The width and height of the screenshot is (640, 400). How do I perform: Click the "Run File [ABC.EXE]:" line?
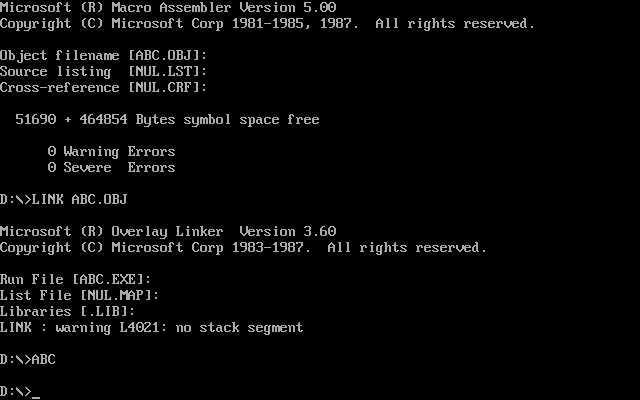tap(76, 280)
